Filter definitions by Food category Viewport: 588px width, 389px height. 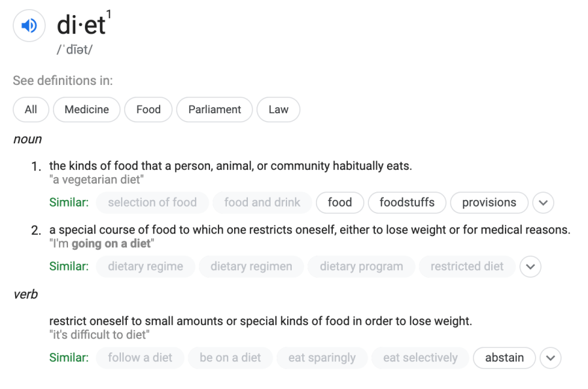[148, 110]
